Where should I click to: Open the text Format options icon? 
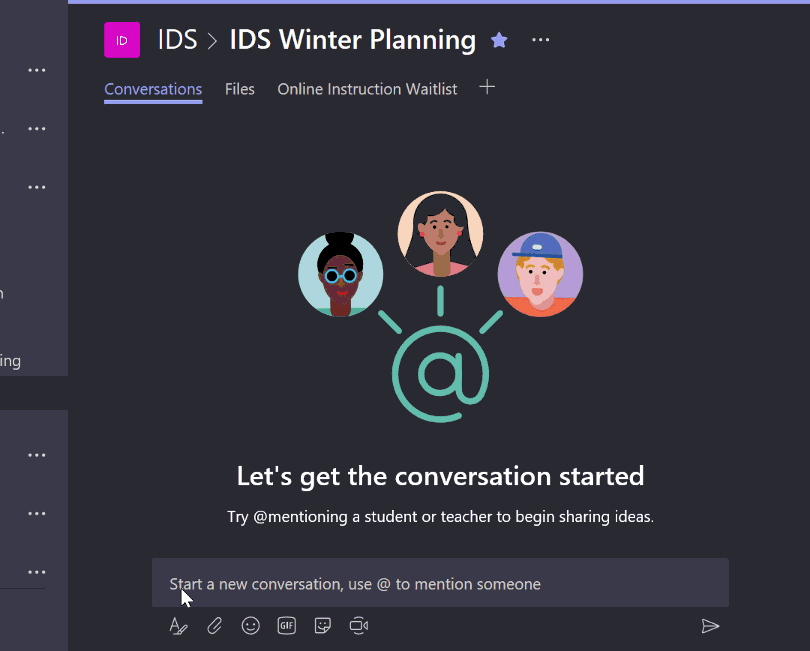[x=178, y=626]
